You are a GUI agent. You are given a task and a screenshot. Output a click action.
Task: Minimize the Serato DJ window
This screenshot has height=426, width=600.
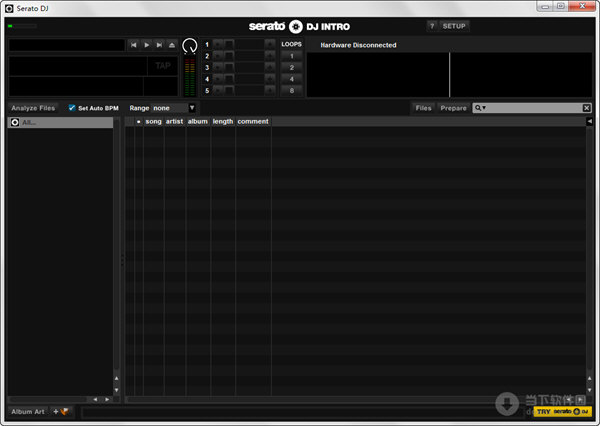(x=545, y=7)
